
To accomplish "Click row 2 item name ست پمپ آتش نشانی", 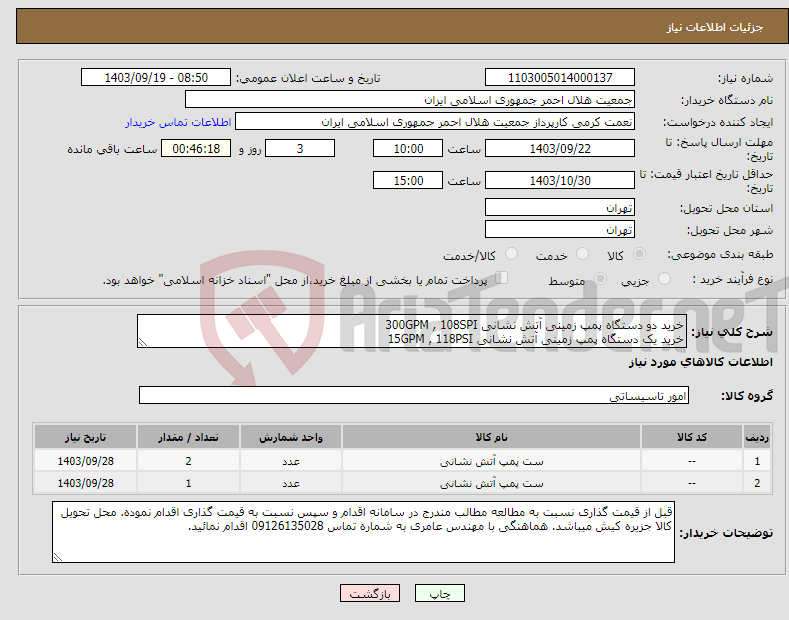I will 491,483.
